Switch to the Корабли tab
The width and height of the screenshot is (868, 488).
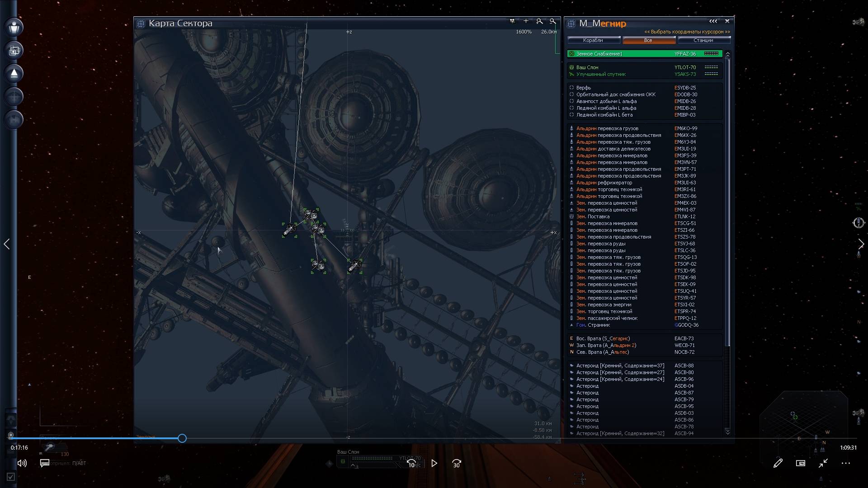pos(593,40)
